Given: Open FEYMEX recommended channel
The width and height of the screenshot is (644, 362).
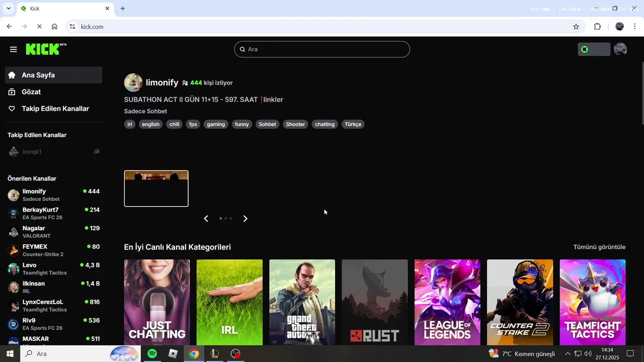Looking at the screenshot, I should tap(53, 250).
